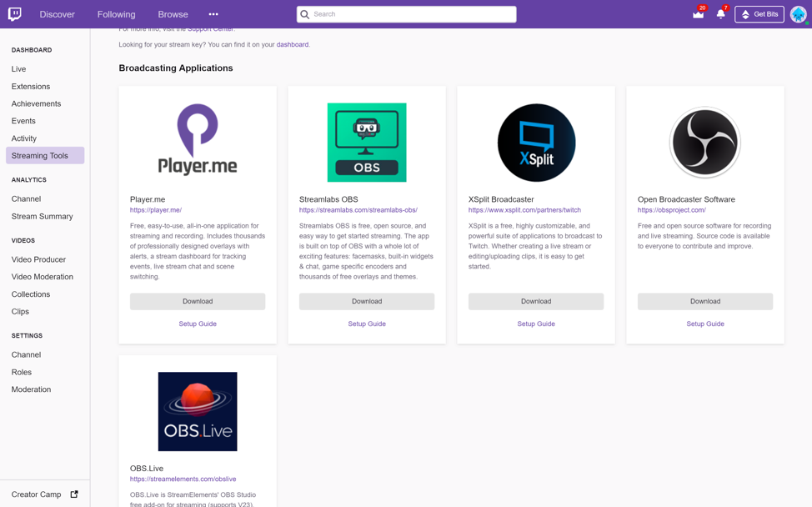Open the XSplit Broadcaster Setup Guide

click(536, 324)
